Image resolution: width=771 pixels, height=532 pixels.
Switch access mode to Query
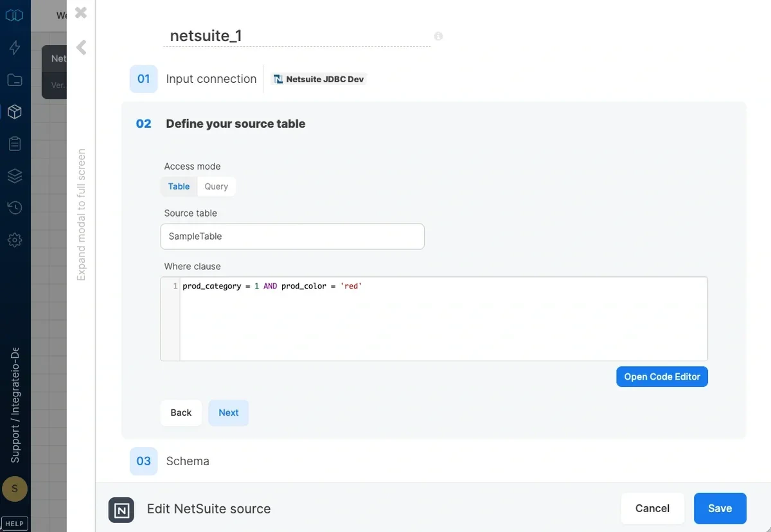point(216,186)
